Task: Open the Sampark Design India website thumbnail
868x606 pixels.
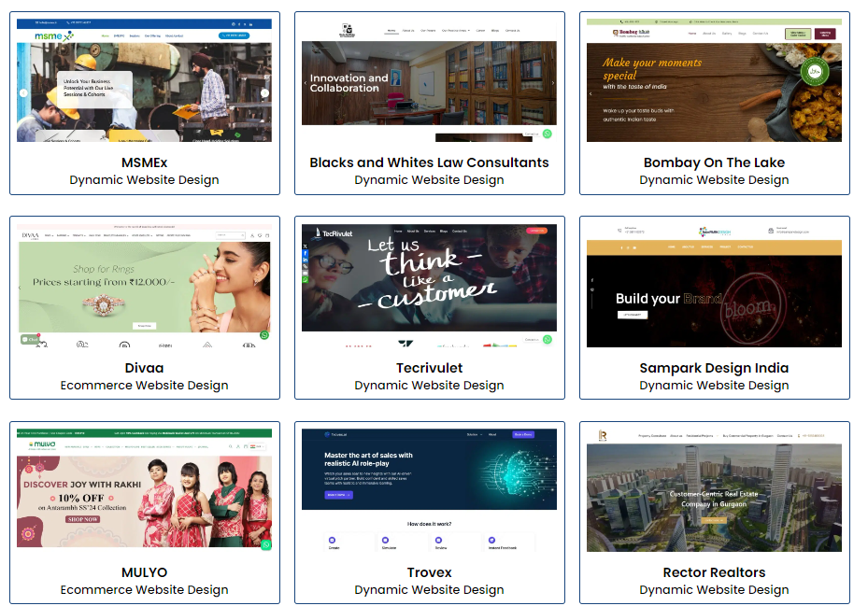Action: (714, 285)
